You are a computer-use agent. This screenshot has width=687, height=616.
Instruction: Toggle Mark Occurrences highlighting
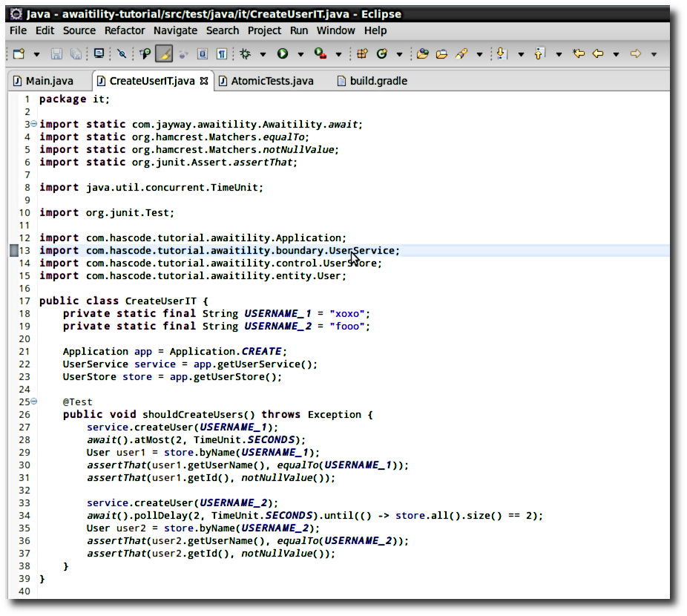pos(165,53)
